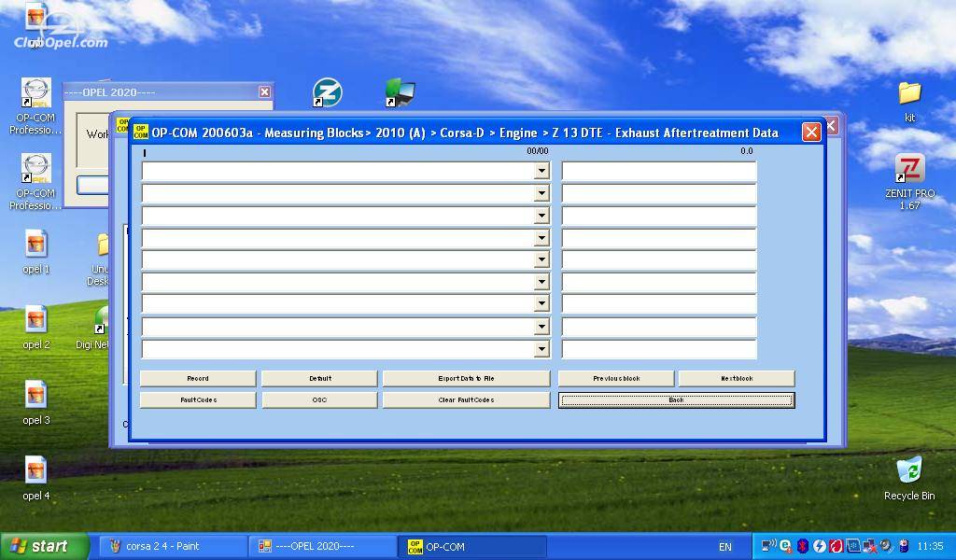This screenshot has width=956, height=560.
Task: Click Export Data to File
Action: click(467, 378)
